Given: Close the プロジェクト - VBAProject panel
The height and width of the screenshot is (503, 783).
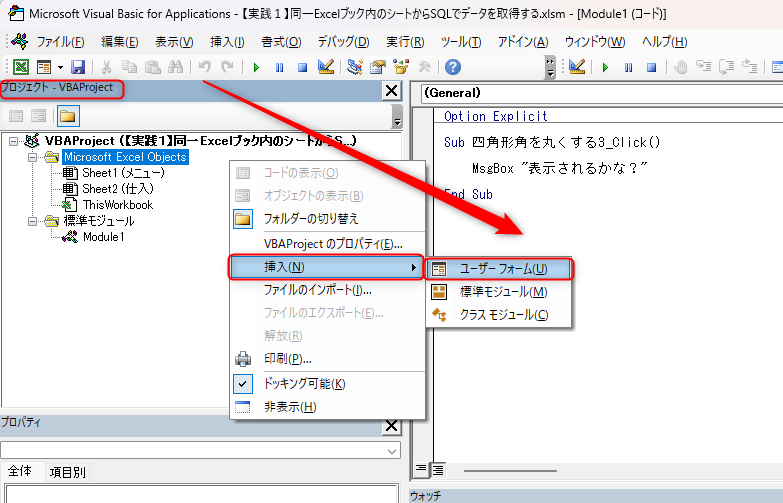Looking at the screenshot, I should click(392, 90).
